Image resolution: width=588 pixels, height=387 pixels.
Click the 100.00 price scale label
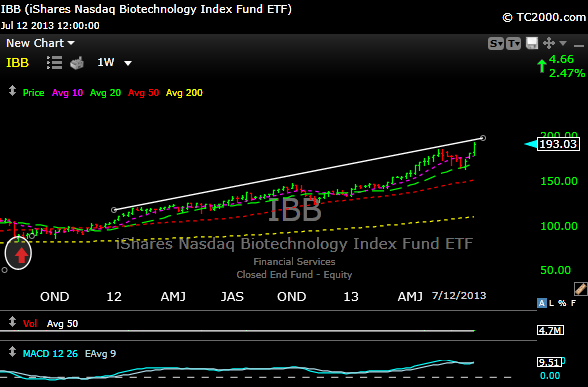559,226
